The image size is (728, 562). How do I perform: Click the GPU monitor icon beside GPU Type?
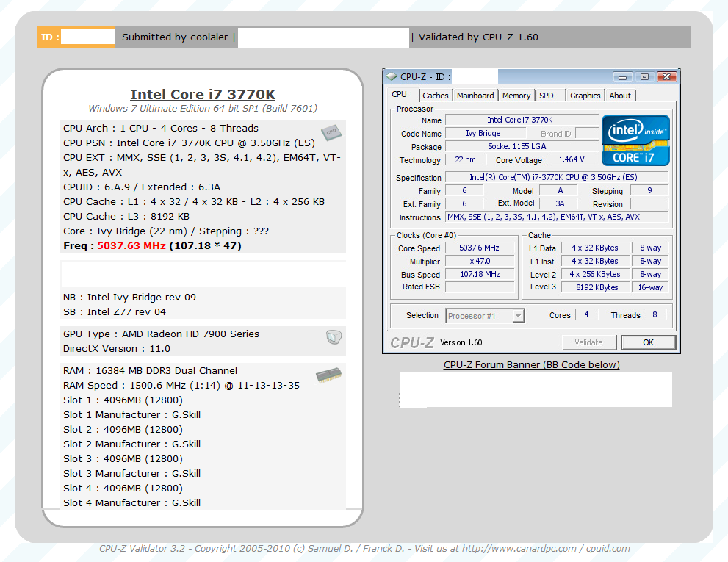334,336
